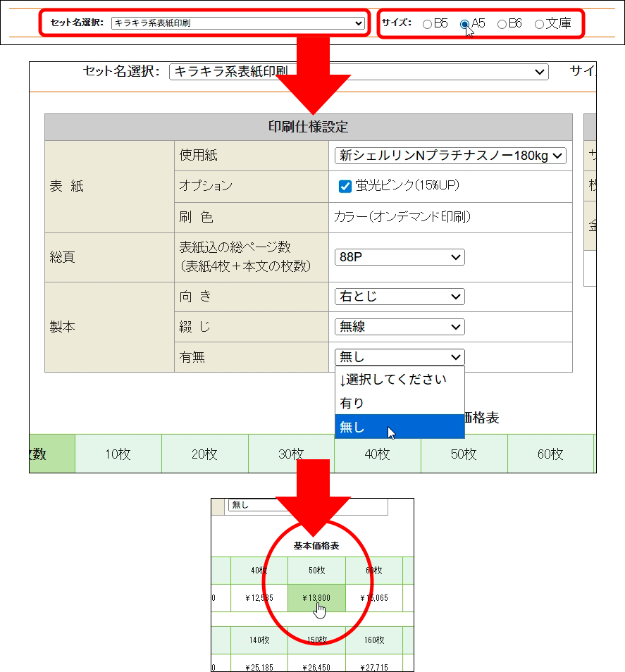Choose 有り in the dropdown list
The image size is (625, 672).
[x=400, y=403]
